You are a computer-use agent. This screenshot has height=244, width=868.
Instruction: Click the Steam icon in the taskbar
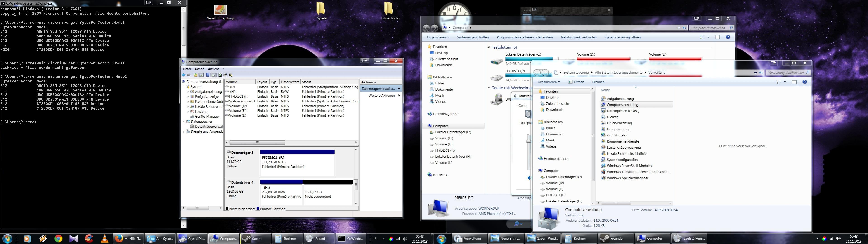[255, 239]
